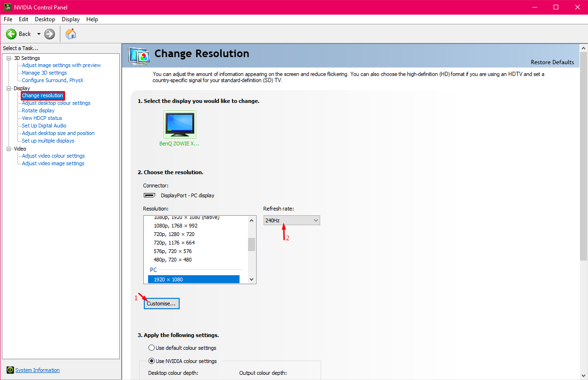Collapse the Display tree node
Screen dimensions: 588x380
(x=9, y=88)
